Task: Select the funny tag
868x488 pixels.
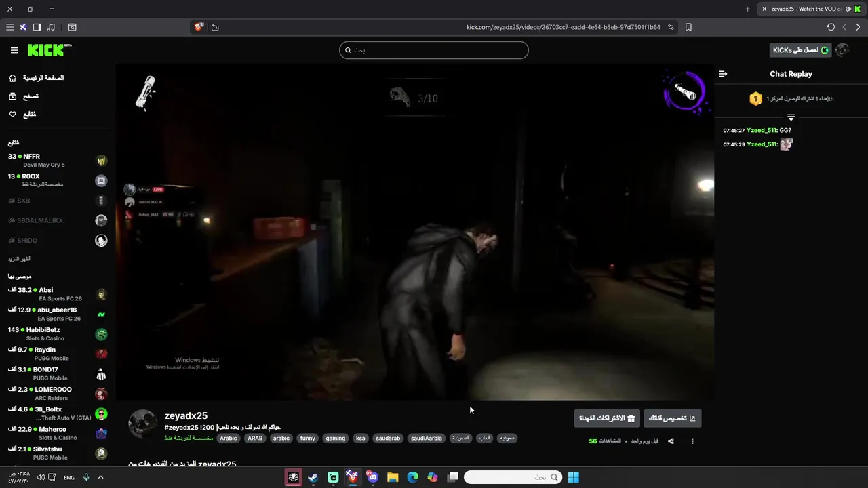Action: pyautogui.click(x=308, y=439)
